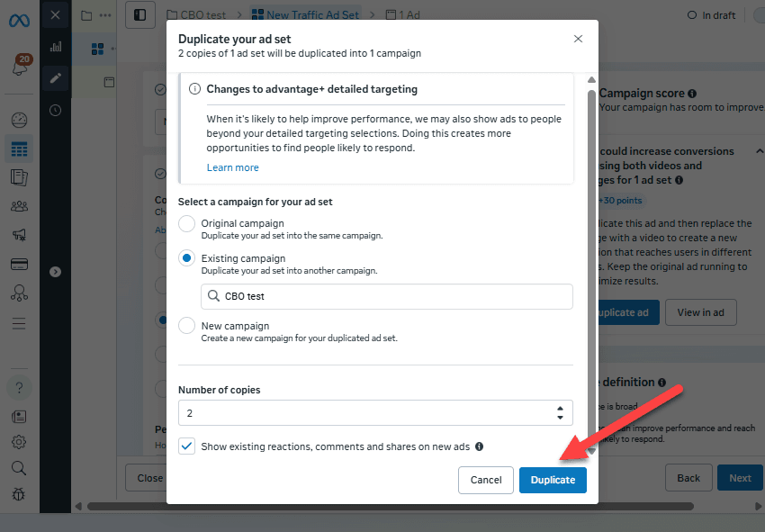Click the Back button in background
Viewport: 765px width, 532px height.
(688, 478)
